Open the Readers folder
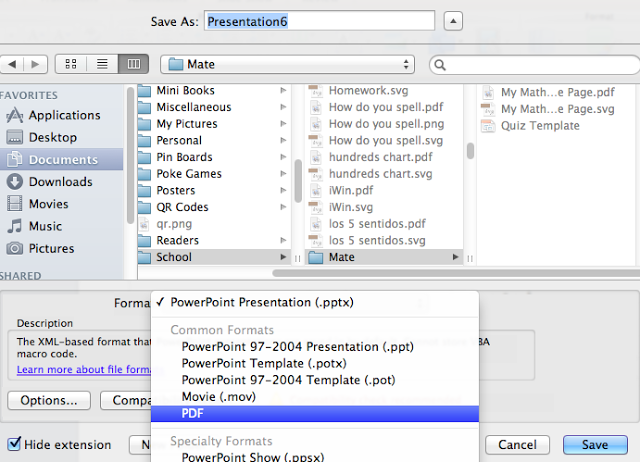 click(214, 240)
